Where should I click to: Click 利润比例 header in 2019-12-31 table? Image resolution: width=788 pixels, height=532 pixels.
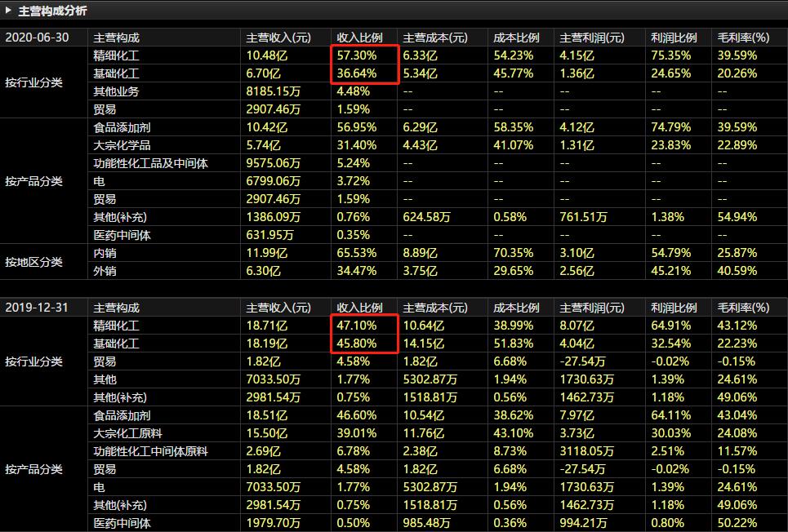(674, 308)
